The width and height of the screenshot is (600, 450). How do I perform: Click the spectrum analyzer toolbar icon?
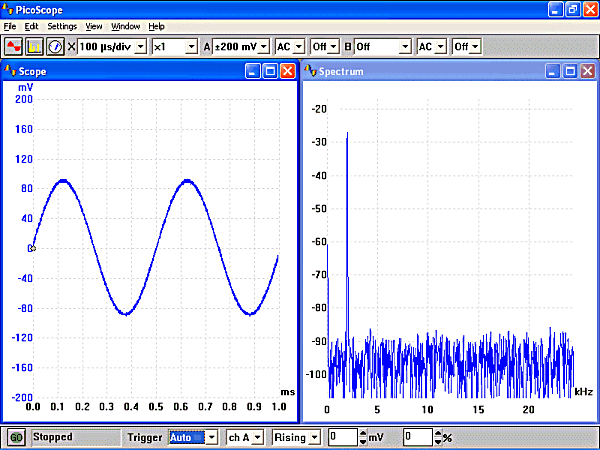34,47
